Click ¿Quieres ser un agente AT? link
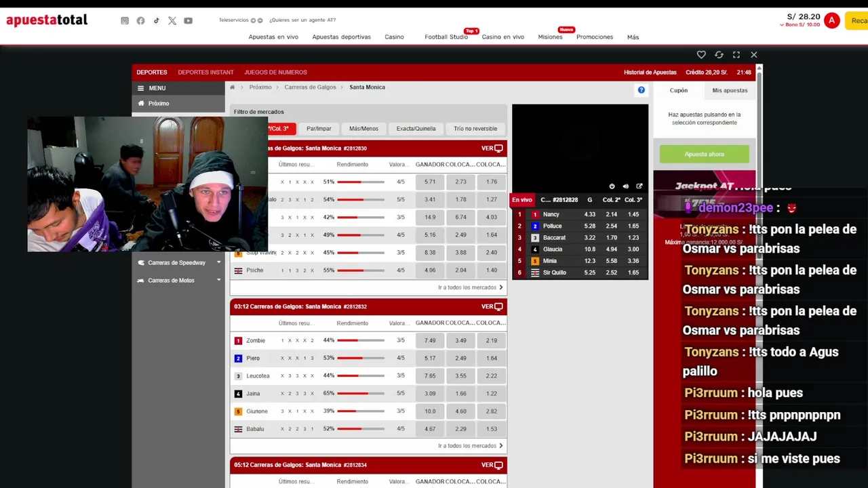The height and width of the screenshot is (488, 868). pos(302,20)
